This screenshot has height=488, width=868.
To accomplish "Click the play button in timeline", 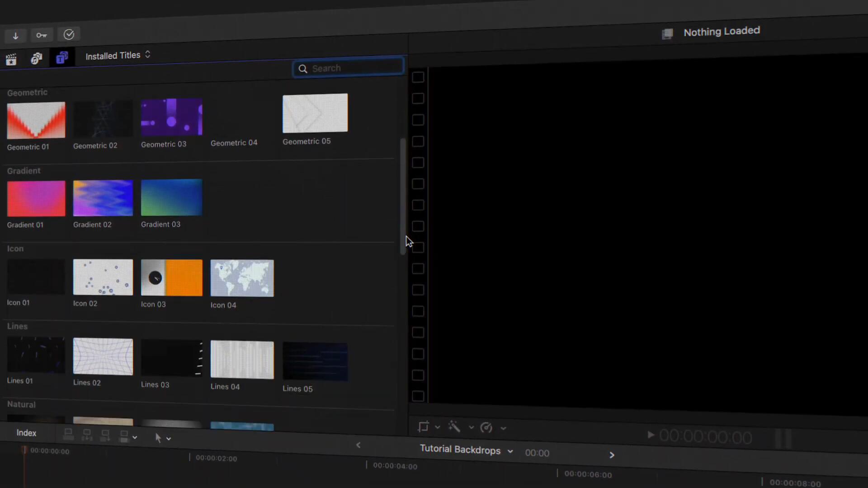I will 651,435.
